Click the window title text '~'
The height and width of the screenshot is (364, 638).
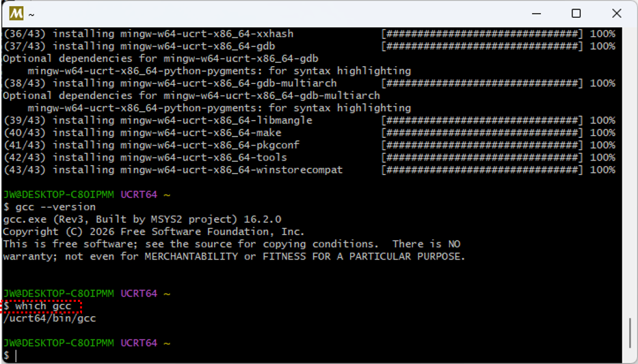click(31, 14)
